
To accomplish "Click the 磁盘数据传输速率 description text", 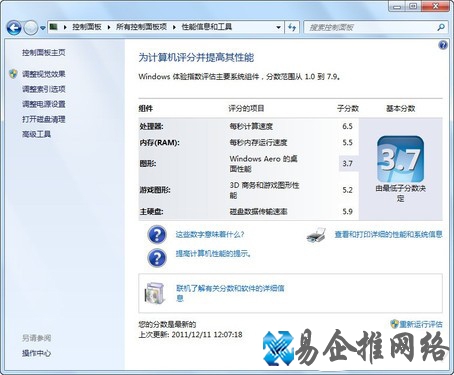I will (x=258, y=211).
